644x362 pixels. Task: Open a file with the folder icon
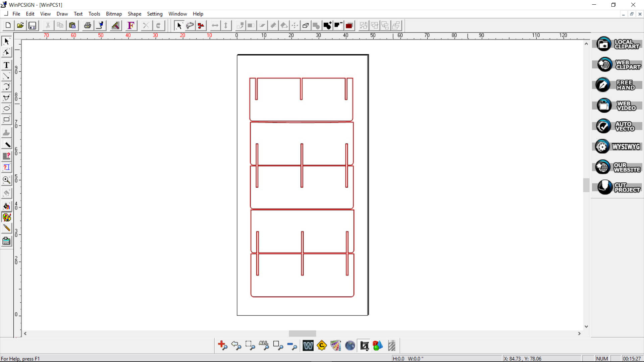click(x=20, y=25)
